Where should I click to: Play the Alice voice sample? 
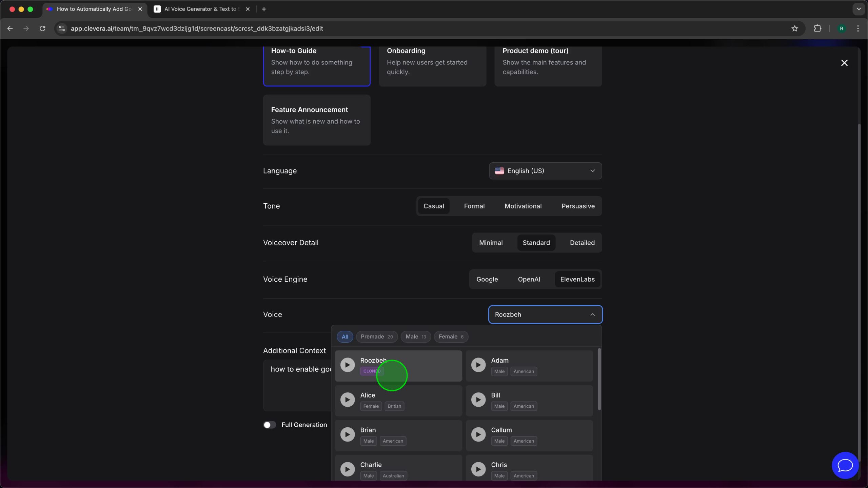tap(347, 400)
